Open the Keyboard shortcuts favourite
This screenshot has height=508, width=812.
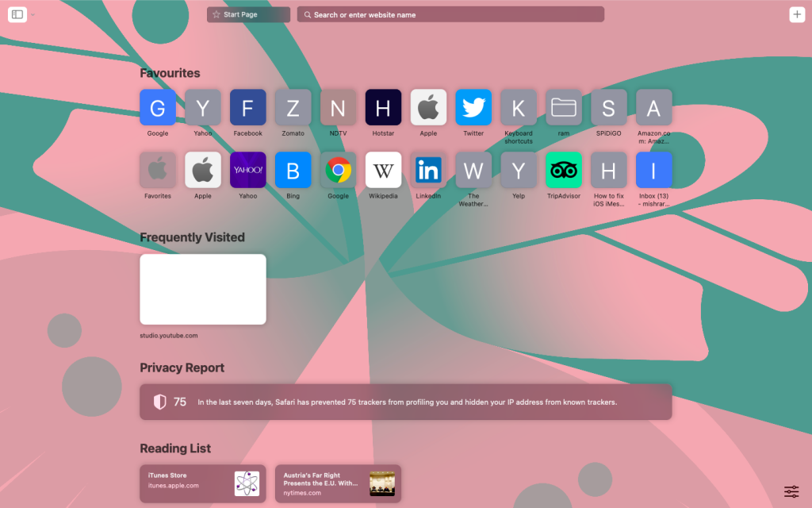point(519,107)
